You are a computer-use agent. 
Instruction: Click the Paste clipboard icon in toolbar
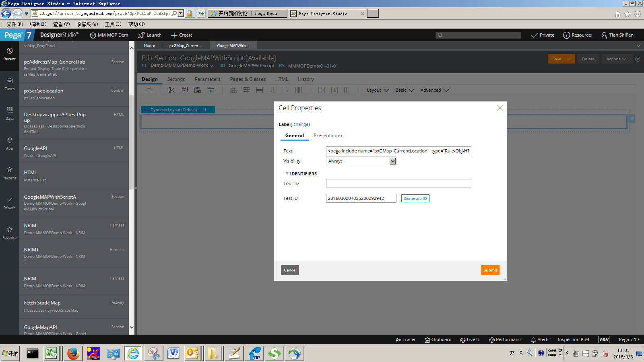198,90
